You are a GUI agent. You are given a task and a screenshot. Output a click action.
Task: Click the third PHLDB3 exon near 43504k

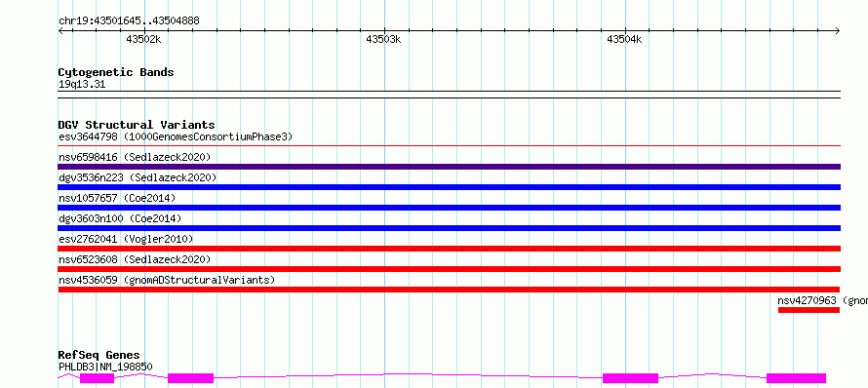630,378
